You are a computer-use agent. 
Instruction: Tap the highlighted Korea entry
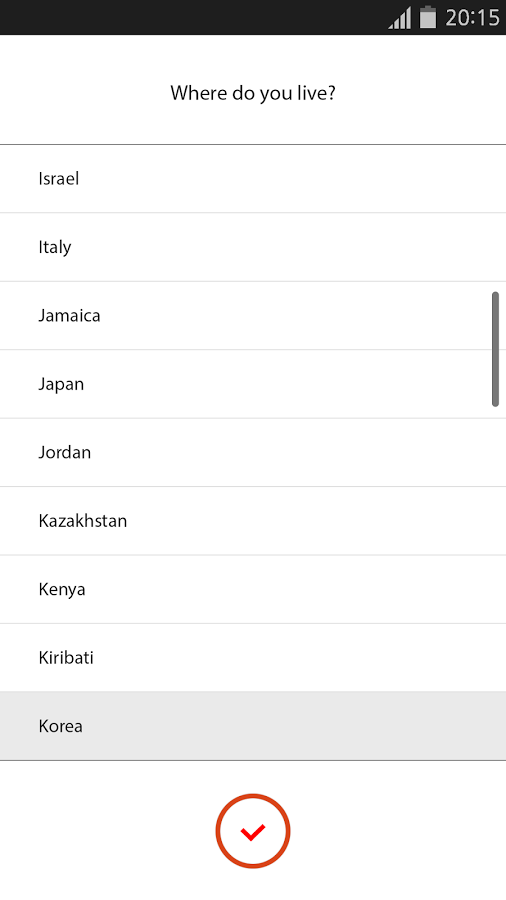tap(253, 726)
